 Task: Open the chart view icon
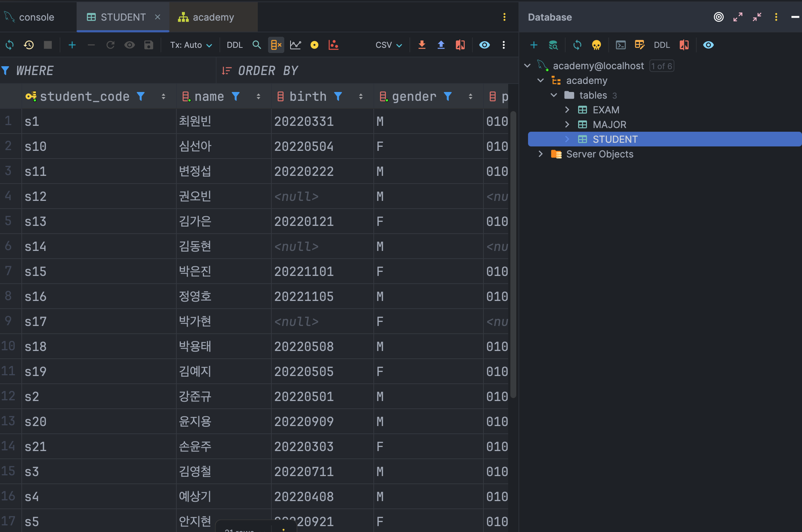[295, 45]
